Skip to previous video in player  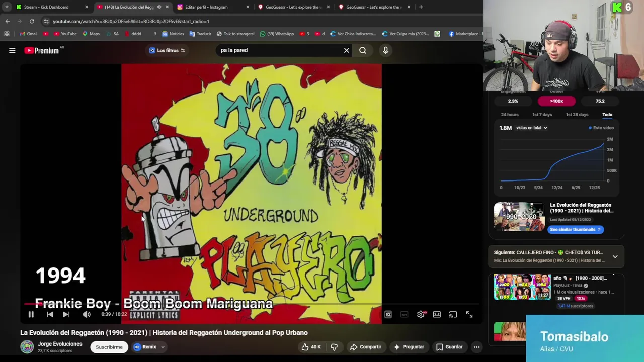[50, 314]
